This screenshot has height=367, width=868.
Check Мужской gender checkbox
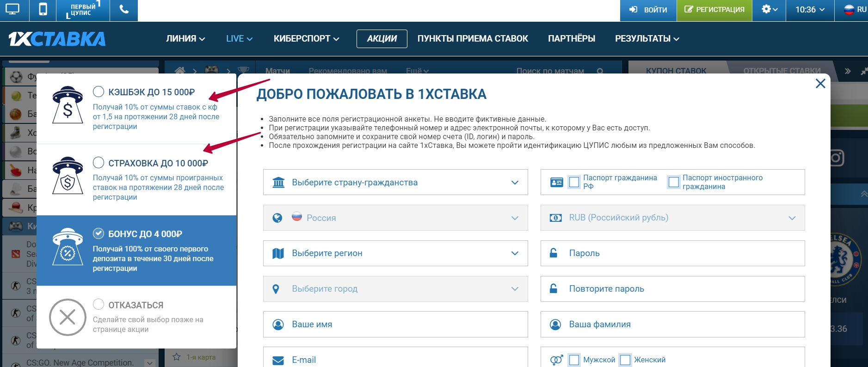click(574, 360)
